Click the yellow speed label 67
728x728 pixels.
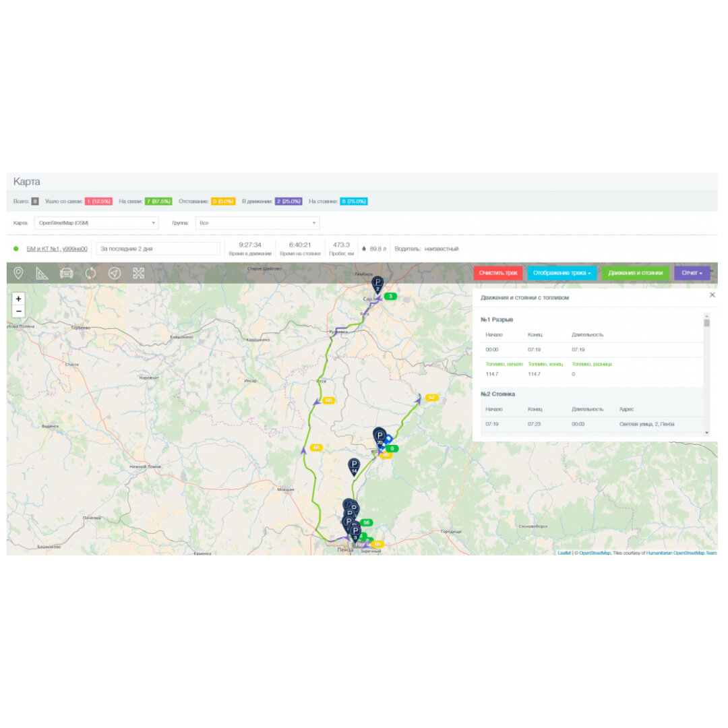click(432, 398)
